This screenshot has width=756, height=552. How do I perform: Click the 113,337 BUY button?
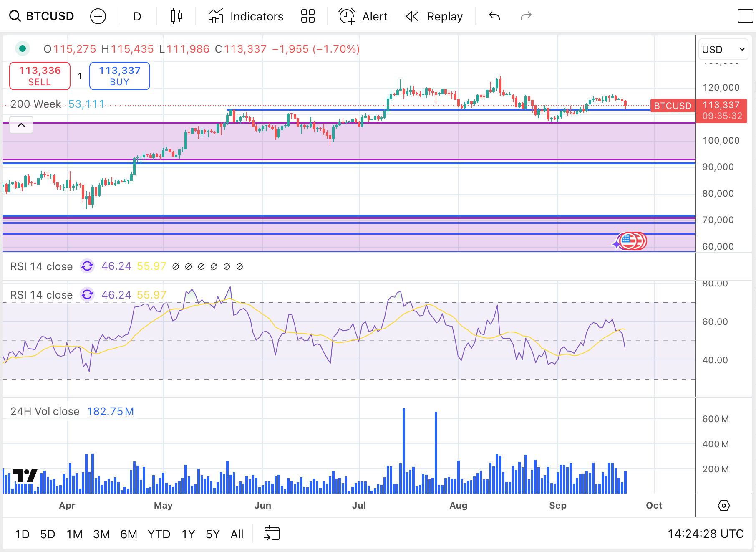(120, 76)
